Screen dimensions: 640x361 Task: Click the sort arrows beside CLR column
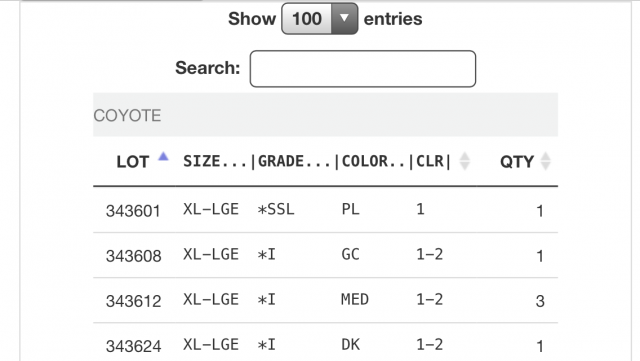(x=464, y=161)
